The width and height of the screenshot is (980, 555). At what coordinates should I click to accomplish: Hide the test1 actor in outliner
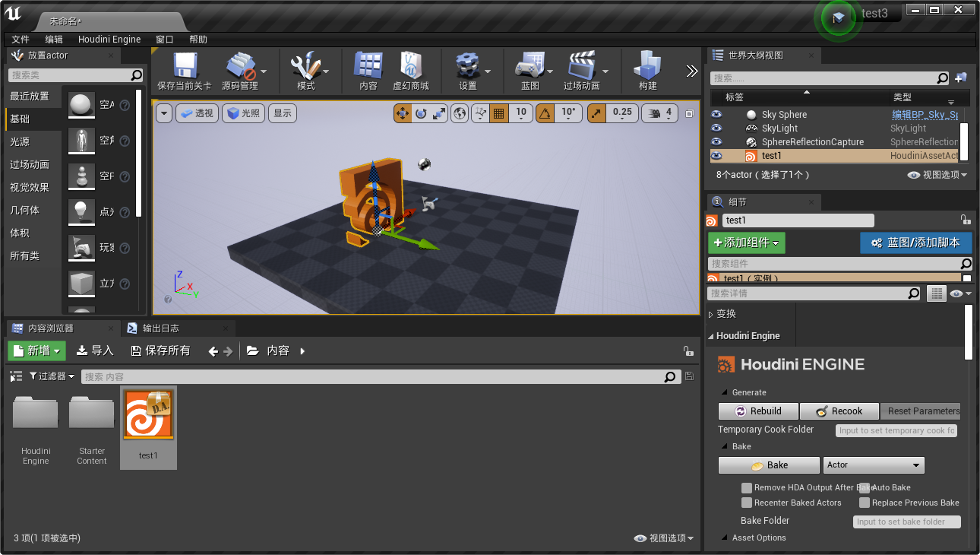[x=716, y=156]
